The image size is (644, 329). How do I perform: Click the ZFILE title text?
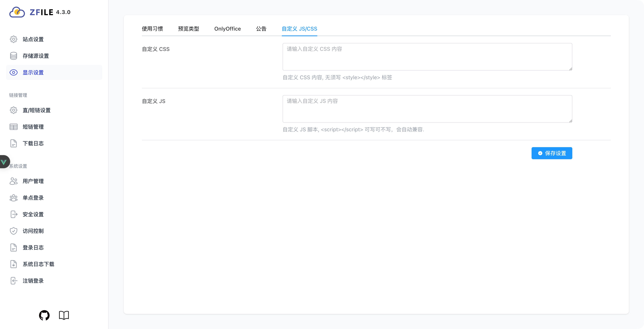[x=41, y=12]
